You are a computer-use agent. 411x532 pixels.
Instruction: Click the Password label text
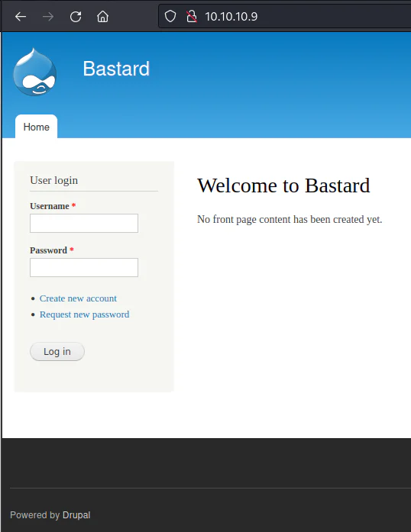coord(49,250)
